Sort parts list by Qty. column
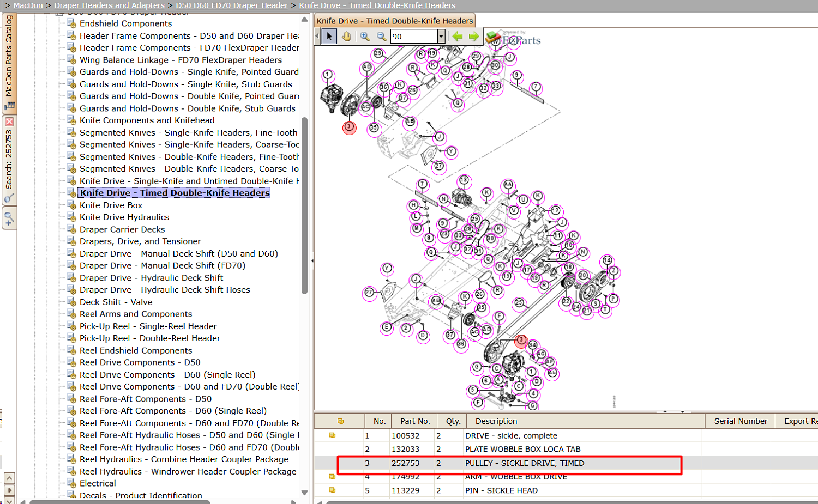This screenshot has width=818, height=504. coord(453,421)
